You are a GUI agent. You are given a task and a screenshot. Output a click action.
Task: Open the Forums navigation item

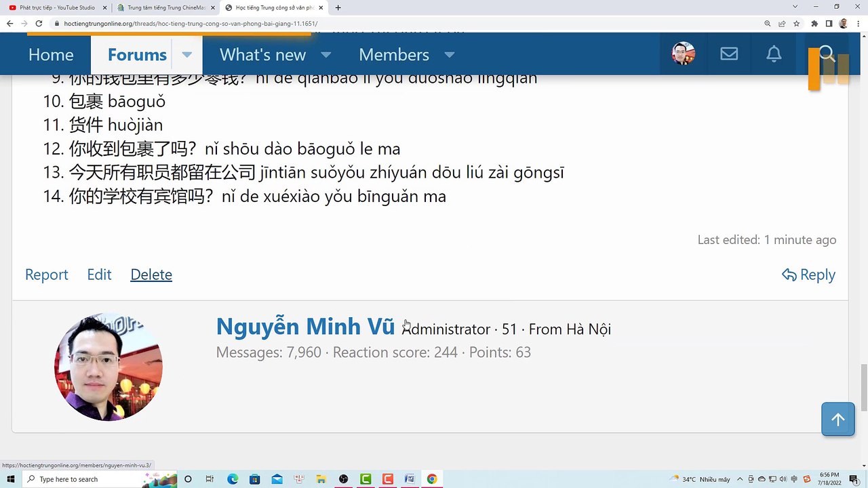click(137, 54)
